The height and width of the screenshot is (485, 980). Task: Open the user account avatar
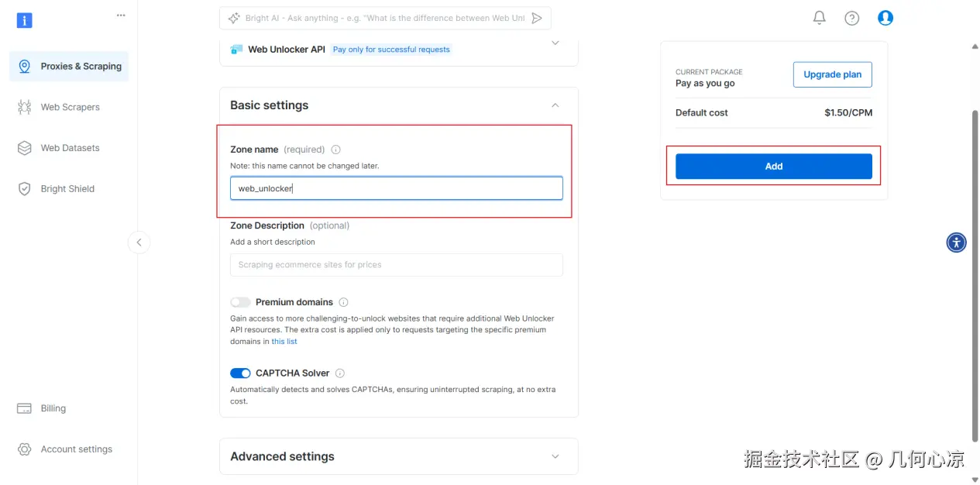(885, 18)
